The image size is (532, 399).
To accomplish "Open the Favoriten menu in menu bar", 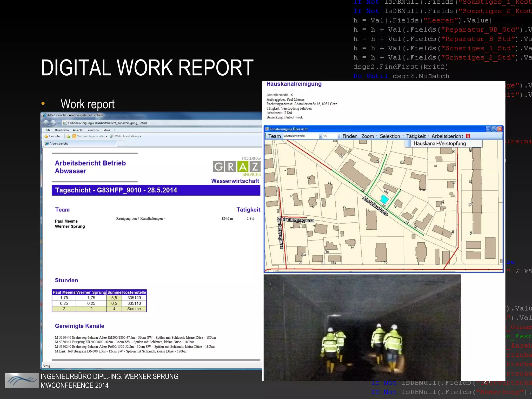I will (92, 130).
